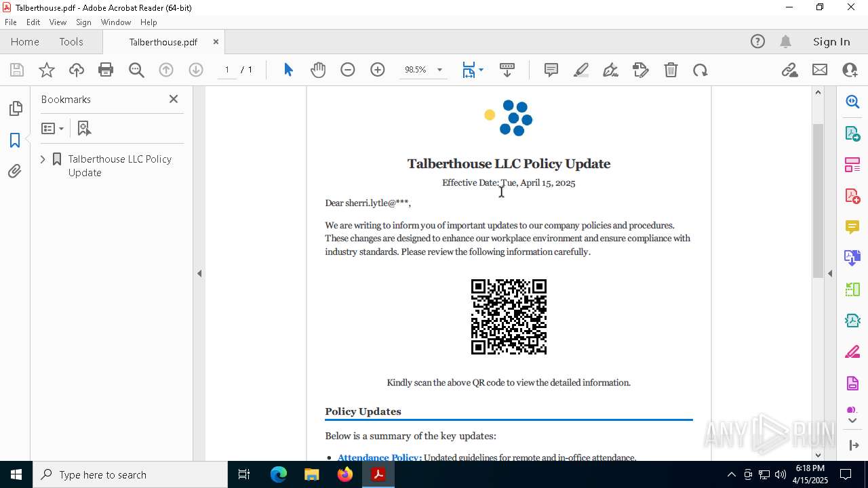Collapse the right tools pane arrow
868x488 pixels.
pyautogui.click(x=830, y=274)
